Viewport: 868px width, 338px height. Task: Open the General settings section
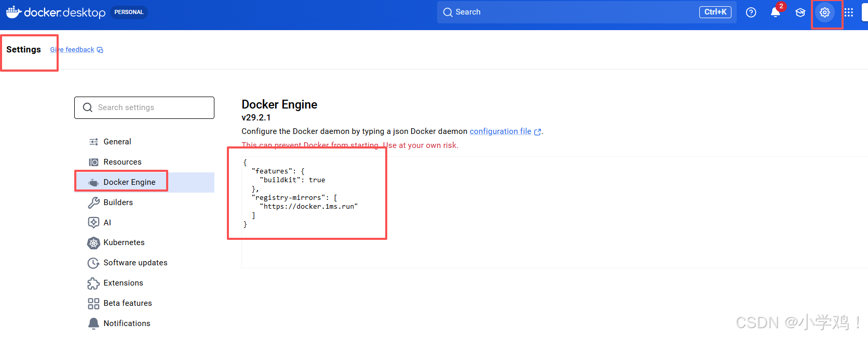(x=144, y=142)
